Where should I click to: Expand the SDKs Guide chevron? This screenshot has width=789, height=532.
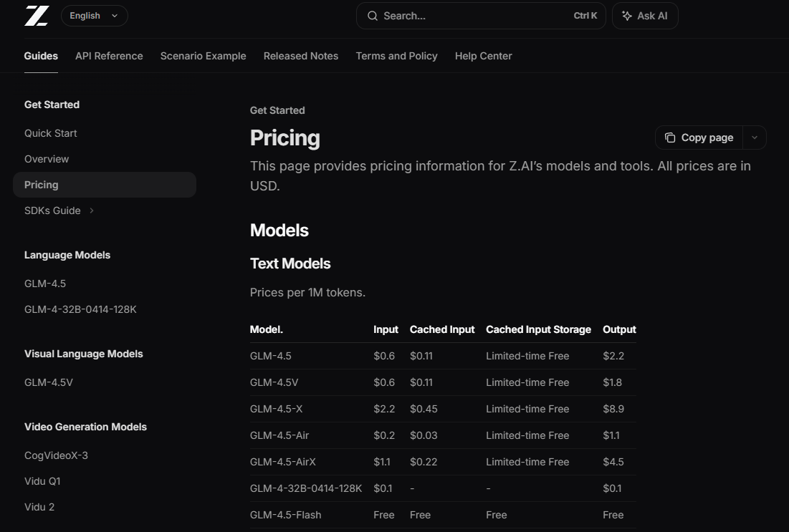(92, 211)
